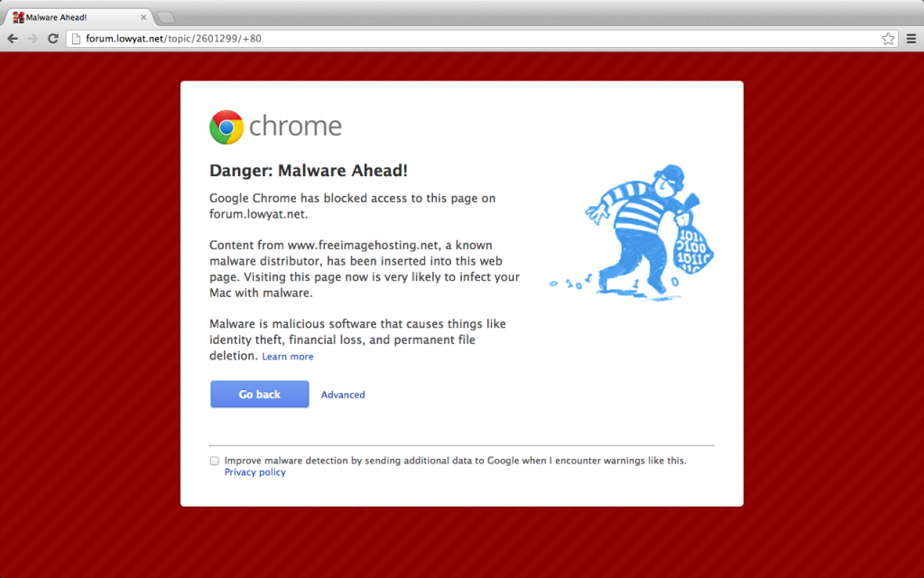Click the page icon in the address bar
Screen dimensions: 924x578
pyautogui.click(x=77, y=39)
